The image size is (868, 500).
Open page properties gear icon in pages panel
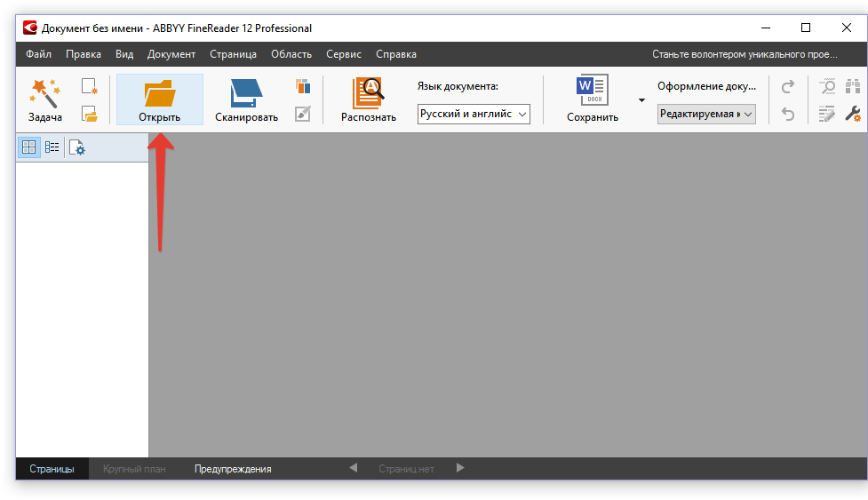click(x=76, y=148)
